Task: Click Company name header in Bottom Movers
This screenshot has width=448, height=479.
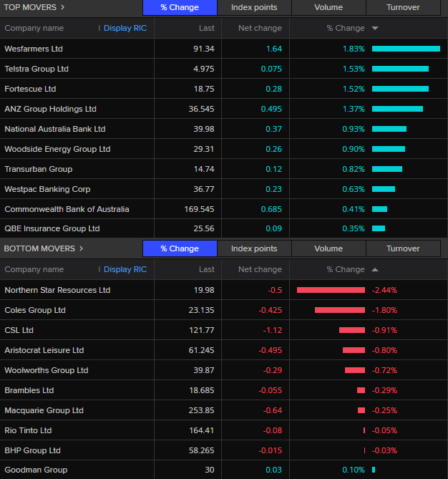Action: [x=34, y=269]
